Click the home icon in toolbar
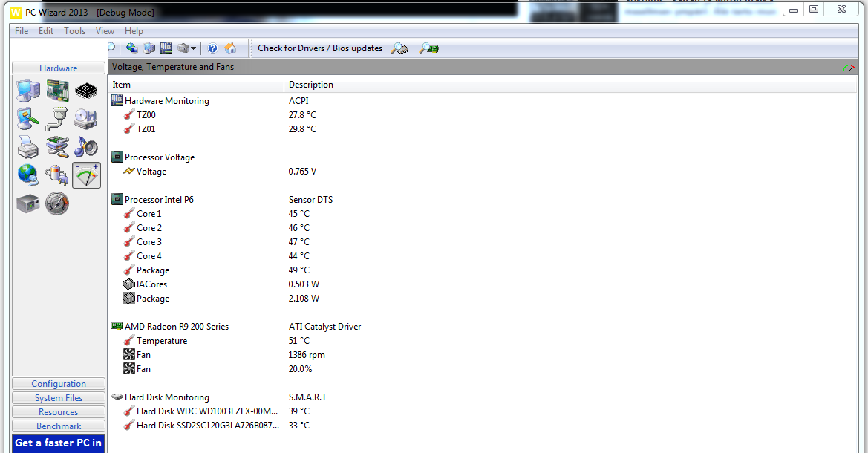Image resolution: width=868 pixels, height=453 pixels. (x=230, y=48)
